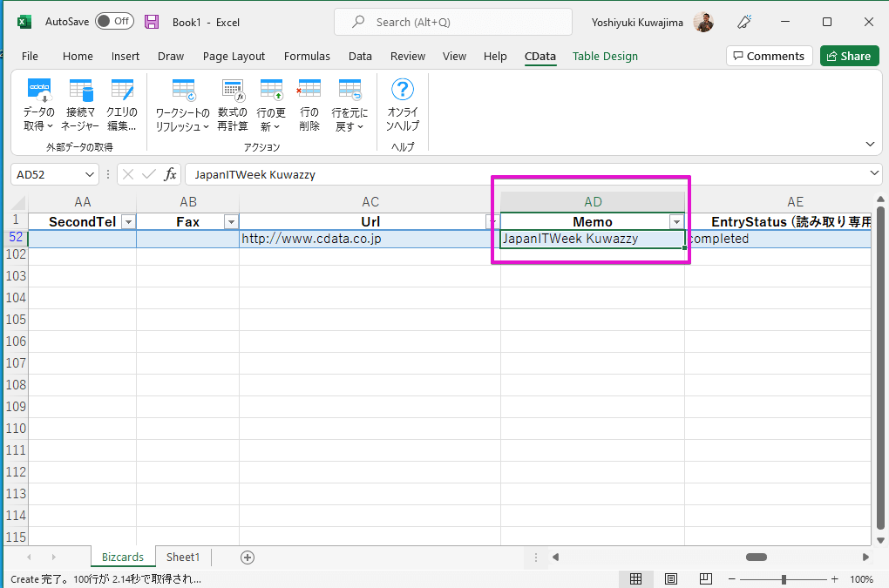The width and height of the screenshot is (889, 588).
Task: Switch to Page Break Preview view
Action: tap(705, 579)
